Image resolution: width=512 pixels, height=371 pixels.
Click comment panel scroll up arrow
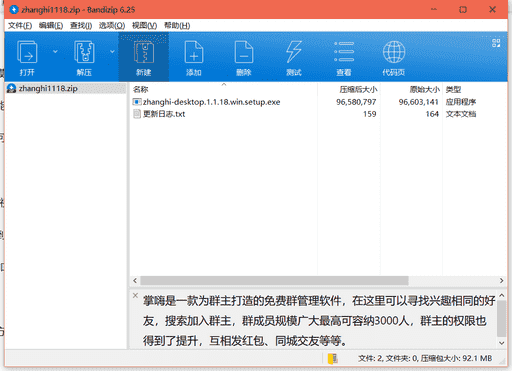click(501, 295)
